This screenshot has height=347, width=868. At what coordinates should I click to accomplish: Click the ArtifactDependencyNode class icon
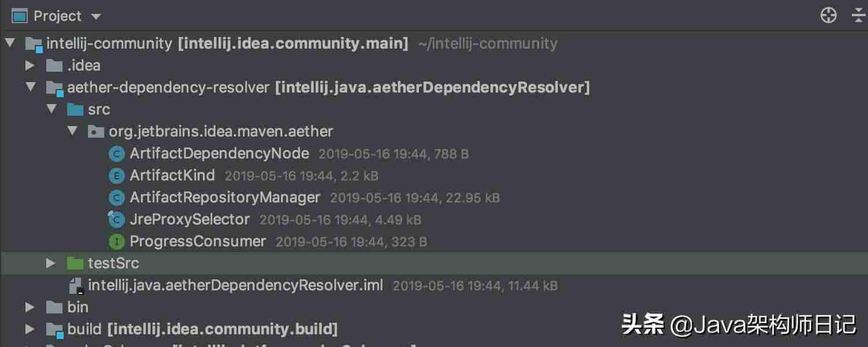coord(117,154)
